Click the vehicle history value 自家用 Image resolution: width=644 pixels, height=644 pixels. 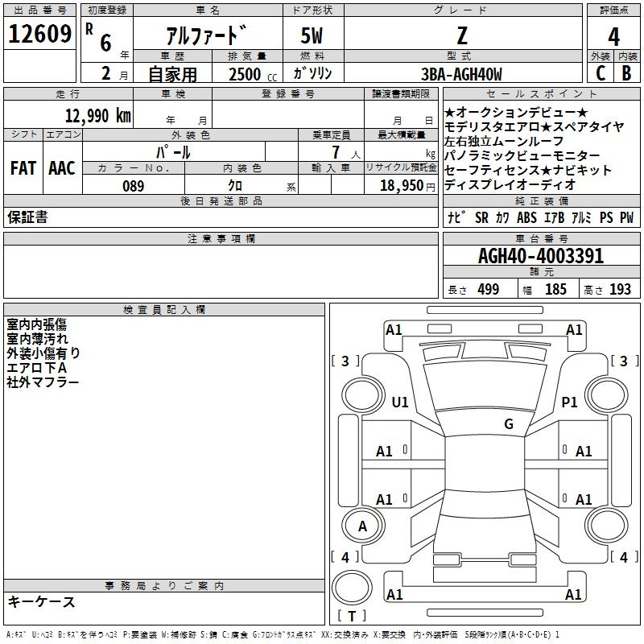pos(172,74)
